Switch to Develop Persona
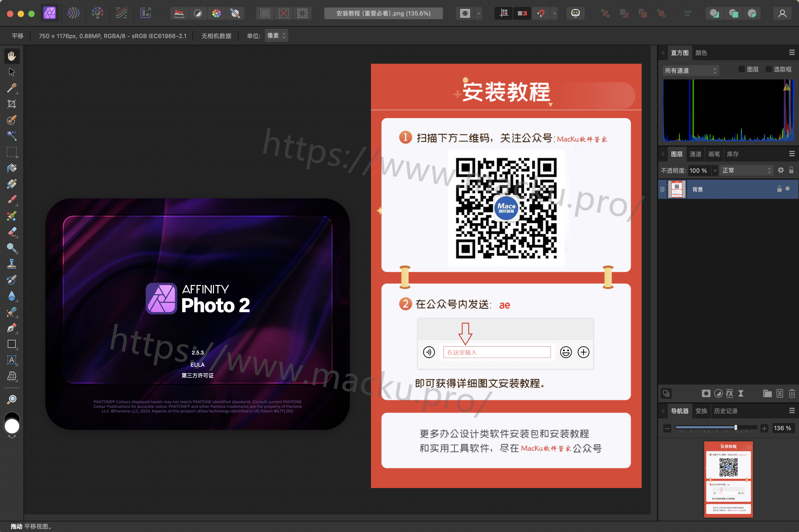 [97, 13]
